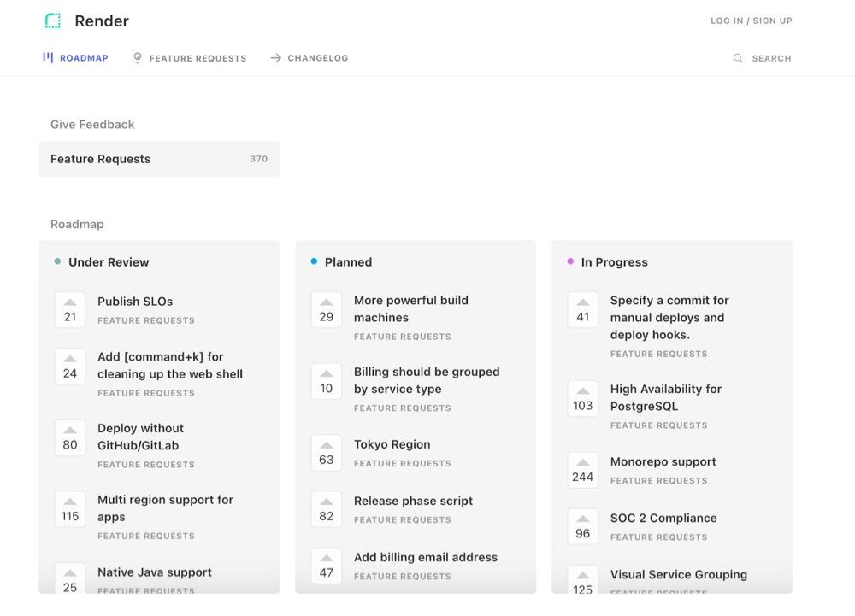This screenshot has height=616, width=855.
Task: Upvote the Visual Service Grouping request
Action: coord(583,580)
